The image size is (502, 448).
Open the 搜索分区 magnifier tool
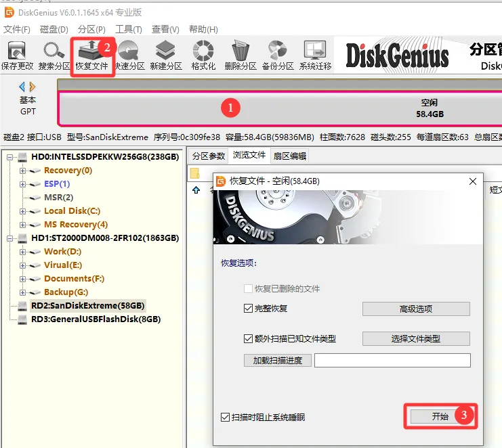[x=54, y=55]
